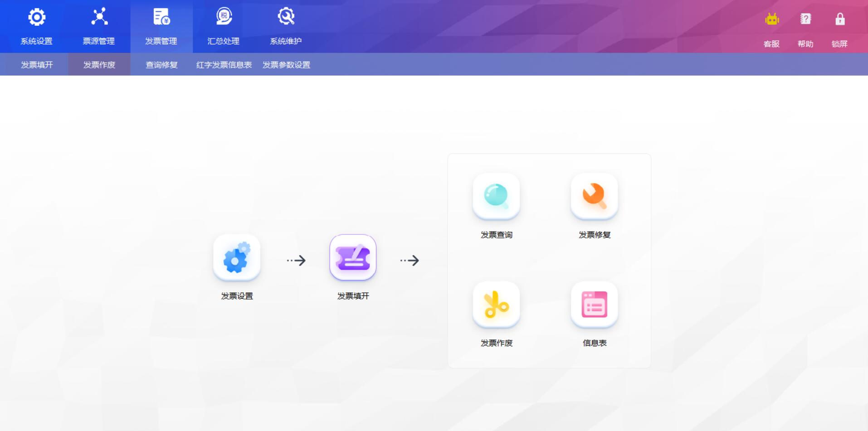
Task: Open the 发票修复 orange wrench icon
Action: [595, 196]
